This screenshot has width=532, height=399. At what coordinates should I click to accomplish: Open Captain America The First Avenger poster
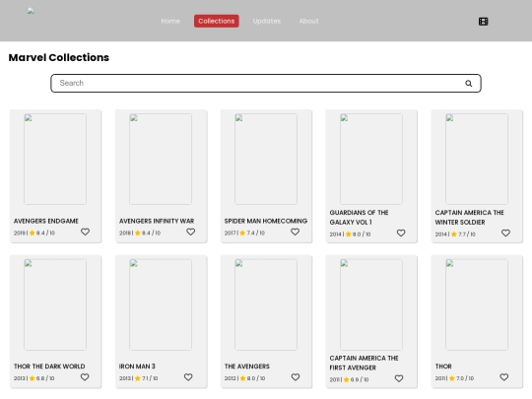371,304
